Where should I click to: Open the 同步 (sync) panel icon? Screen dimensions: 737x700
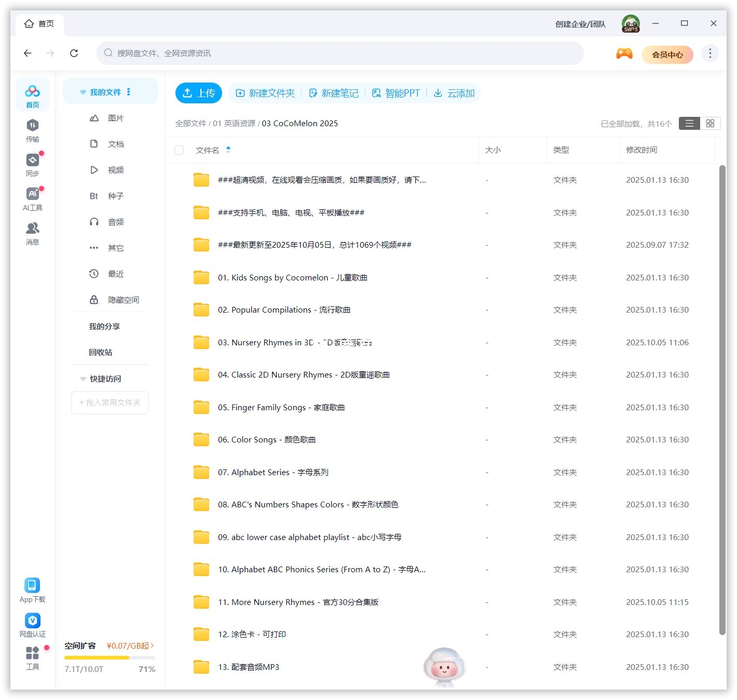coord(32,164)
